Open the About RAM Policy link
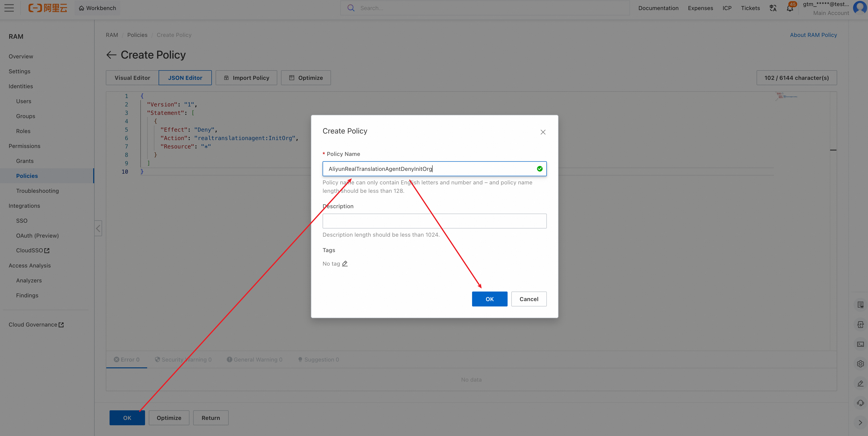 click(813, 35)
